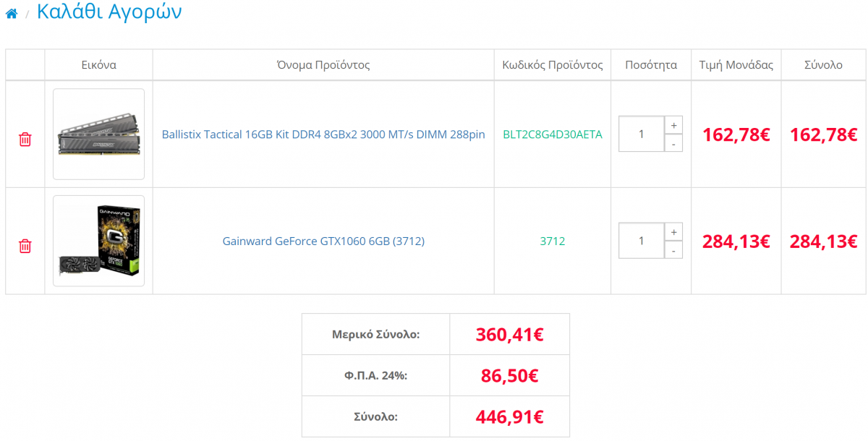Go to the home page icon
Viewport: 868px width, 441px height.
(11, 13)
